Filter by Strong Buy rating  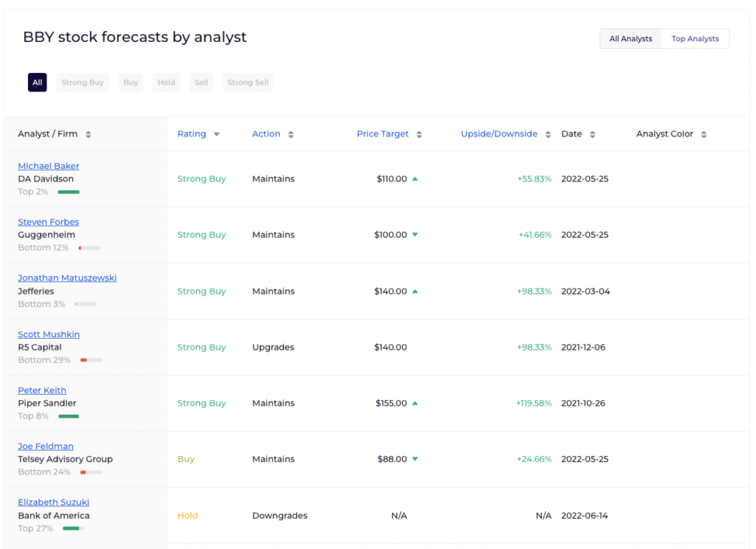83,83
